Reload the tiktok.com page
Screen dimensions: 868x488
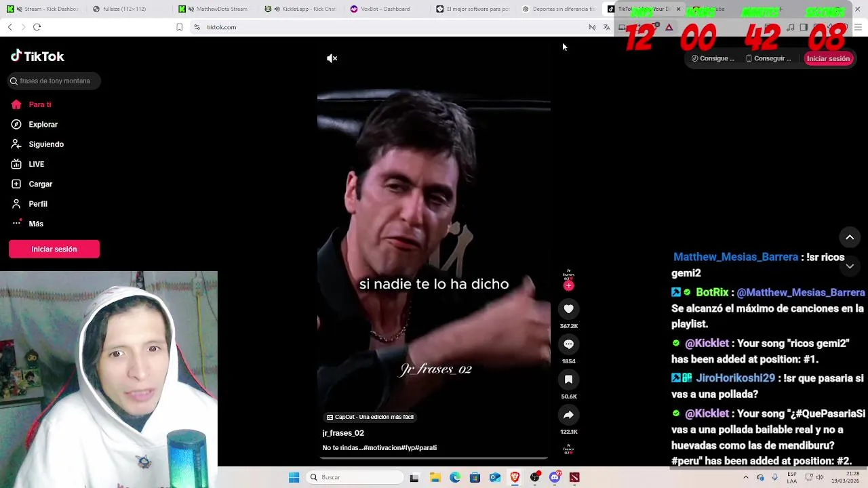click(37, 27)
